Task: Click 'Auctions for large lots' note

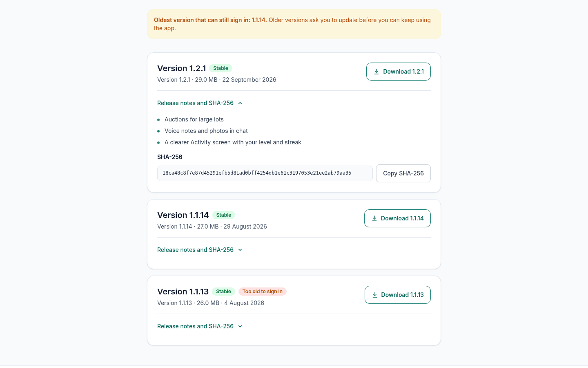Action: pos(194,119)
